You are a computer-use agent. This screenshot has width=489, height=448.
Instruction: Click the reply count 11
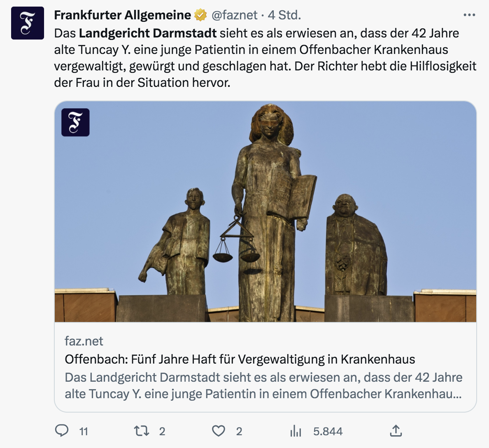pos(84,432)
